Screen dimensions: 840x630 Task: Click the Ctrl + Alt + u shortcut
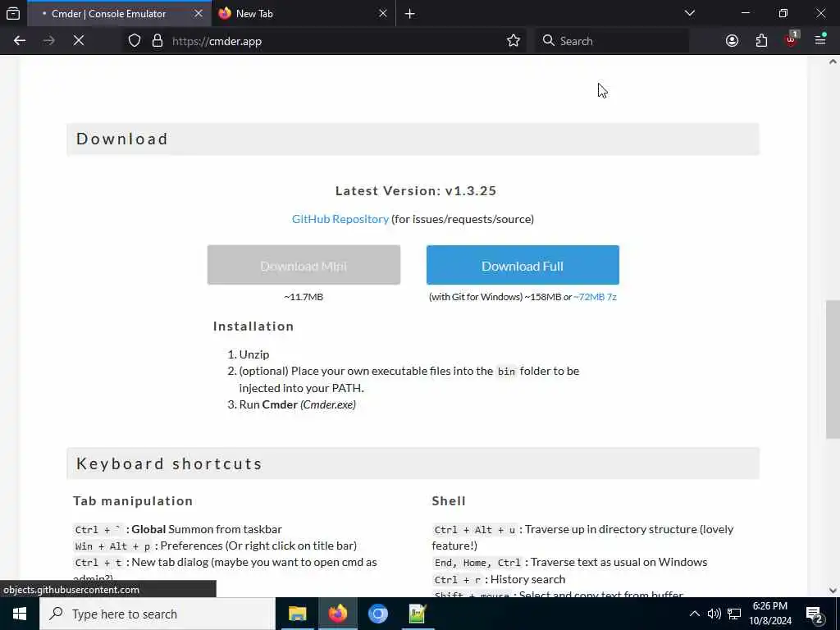tap(475, 530)
